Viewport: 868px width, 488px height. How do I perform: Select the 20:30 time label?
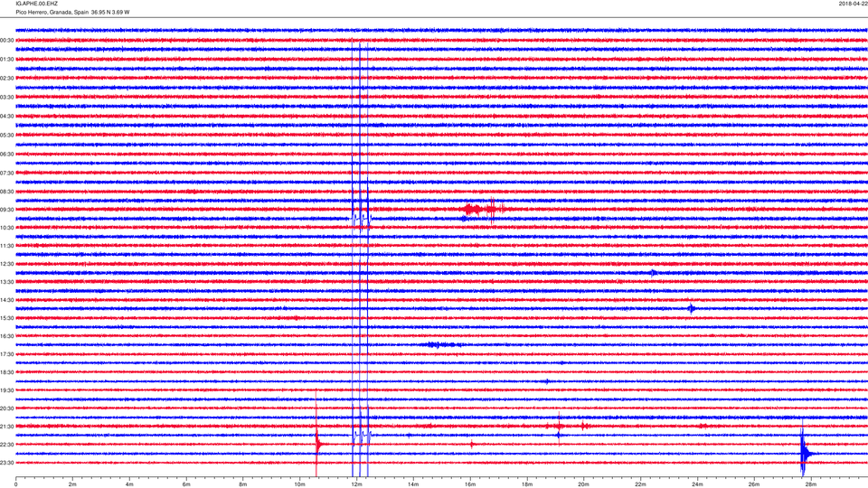click(x=7, y=408)
